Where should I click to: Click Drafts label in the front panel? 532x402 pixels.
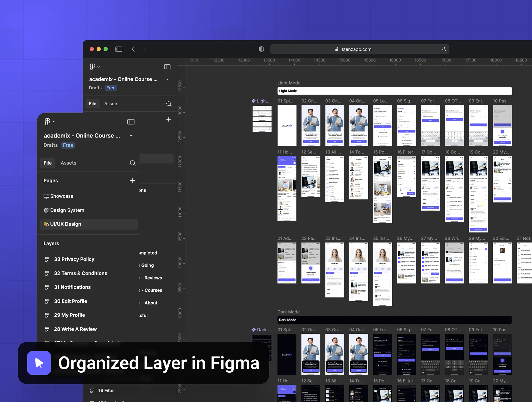(x=51, y=145)
